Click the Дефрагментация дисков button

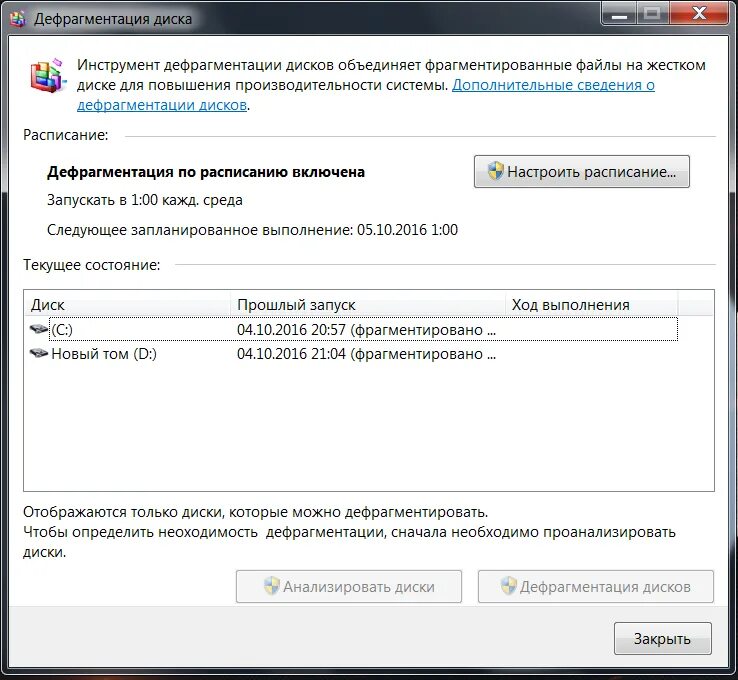tap(596, 587)
